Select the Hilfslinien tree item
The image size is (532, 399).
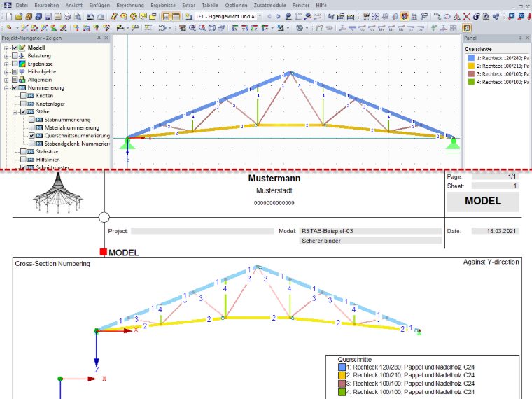[48, 160]
